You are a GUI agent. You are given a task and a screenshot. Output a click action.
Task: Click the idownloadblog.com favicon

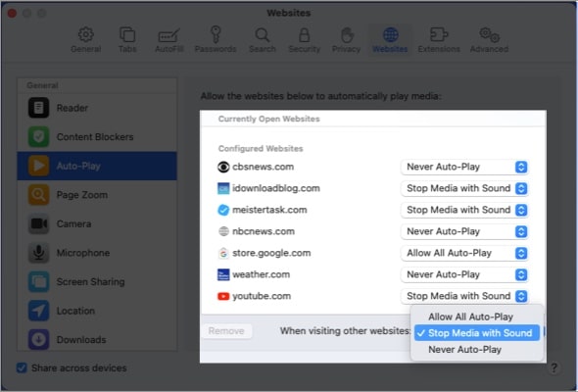point(223,188)
